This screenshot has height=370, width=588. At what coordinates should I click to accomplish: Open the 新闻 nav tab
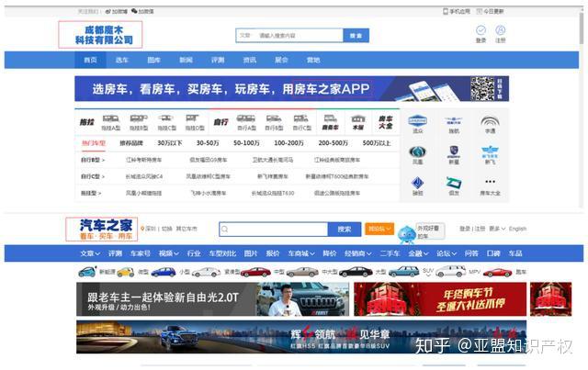186,60
